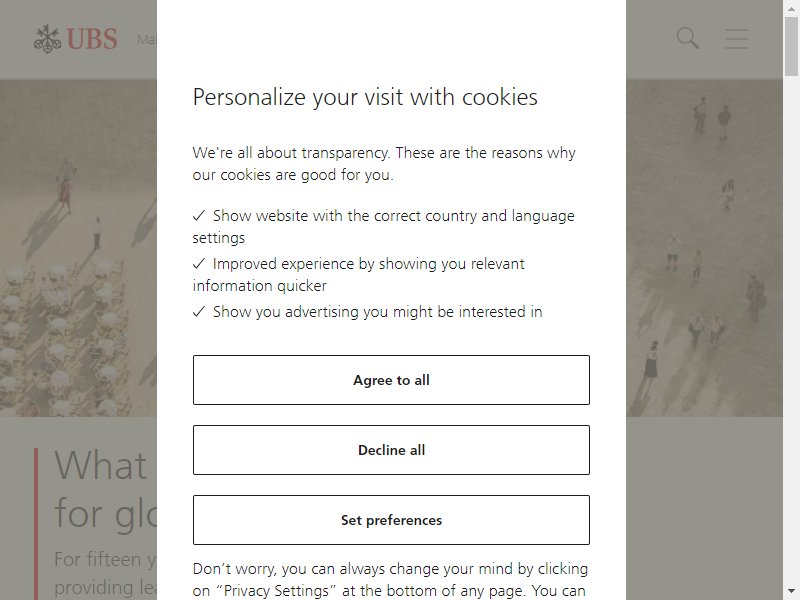The height and width of the screenshot is (600, 800).
Task: Click the scrollbar up arrow
Action: 791,8
